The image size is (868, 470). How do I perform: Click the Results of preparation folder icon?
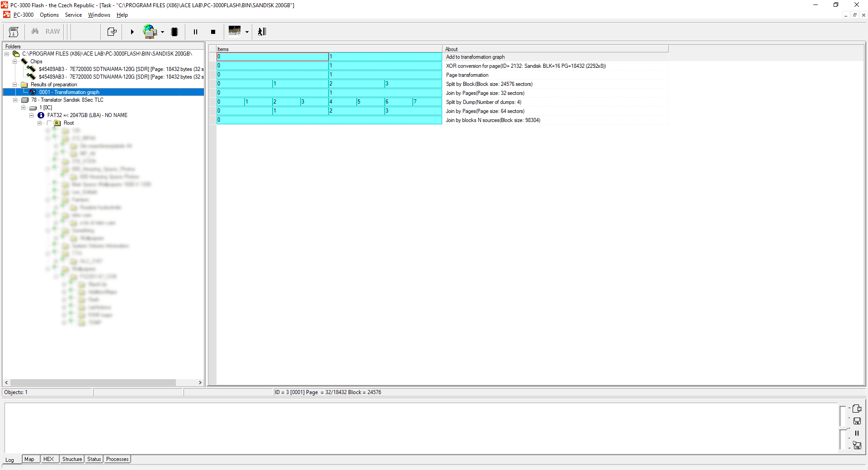(24, 85)
